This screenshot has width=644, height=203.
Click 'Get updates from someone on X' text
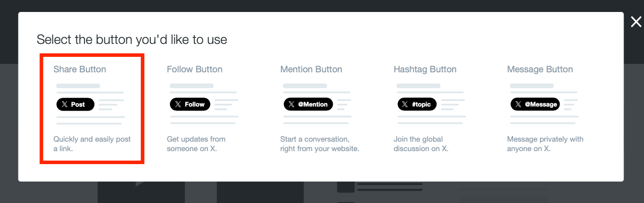(x=196, y=144)
